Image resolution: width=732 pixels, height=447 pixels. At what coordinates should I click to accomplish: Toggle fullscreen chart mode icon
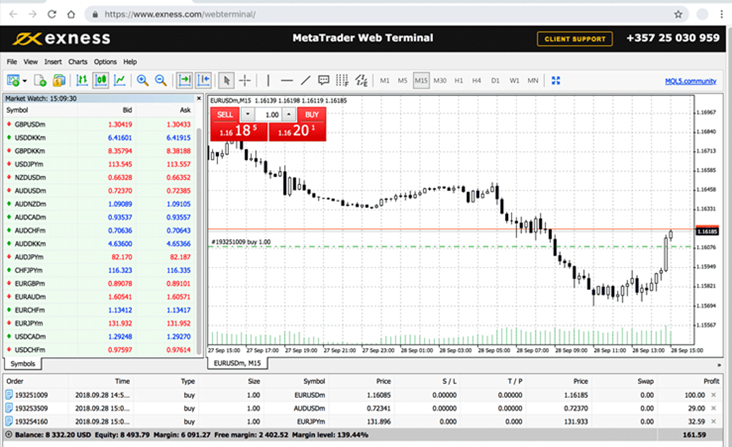click(x=556, y=81)
